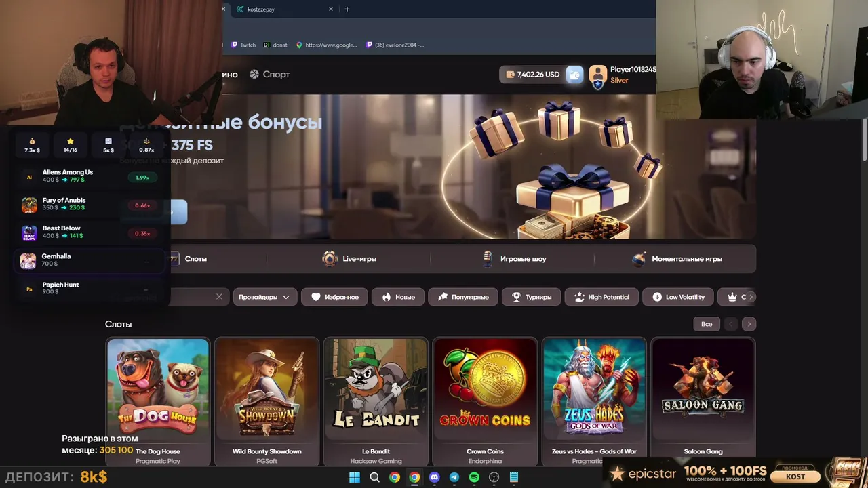Clear the game search field
Image resolution: width=868 pixels, height=488 pixels.
coord(219,297)
